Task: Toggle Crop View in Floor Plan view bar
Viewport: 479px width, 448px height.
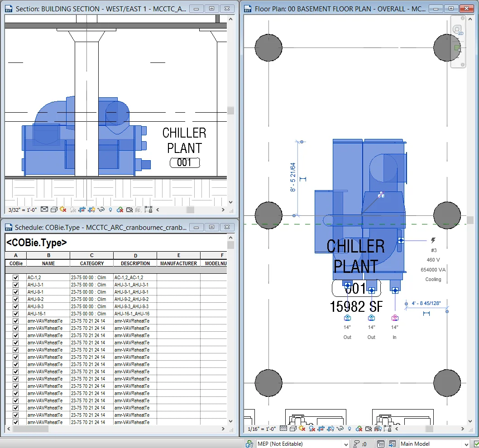Action: point(321,429)
